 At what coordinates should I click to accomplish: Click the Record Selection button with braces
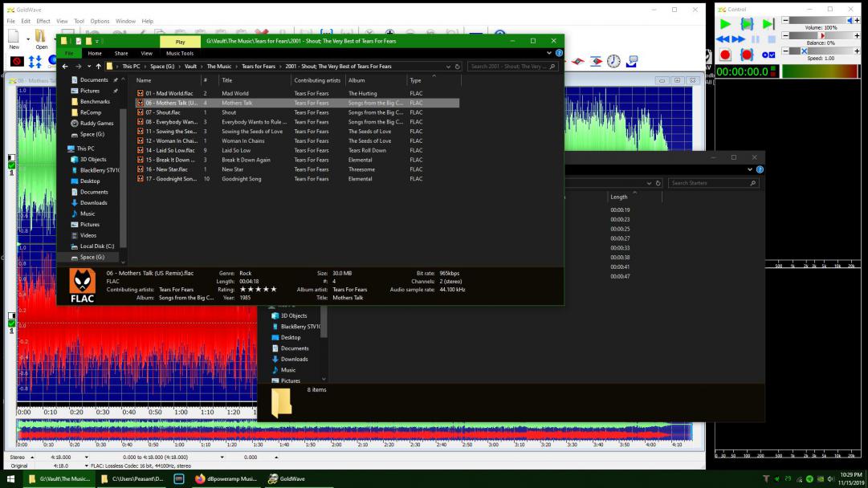(747, 55)
